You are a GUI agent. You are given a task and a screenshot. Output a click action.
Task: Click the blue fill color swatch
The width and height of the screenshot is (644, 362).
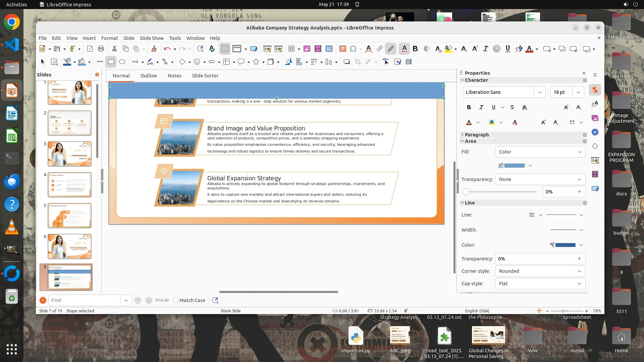[514, 166]
